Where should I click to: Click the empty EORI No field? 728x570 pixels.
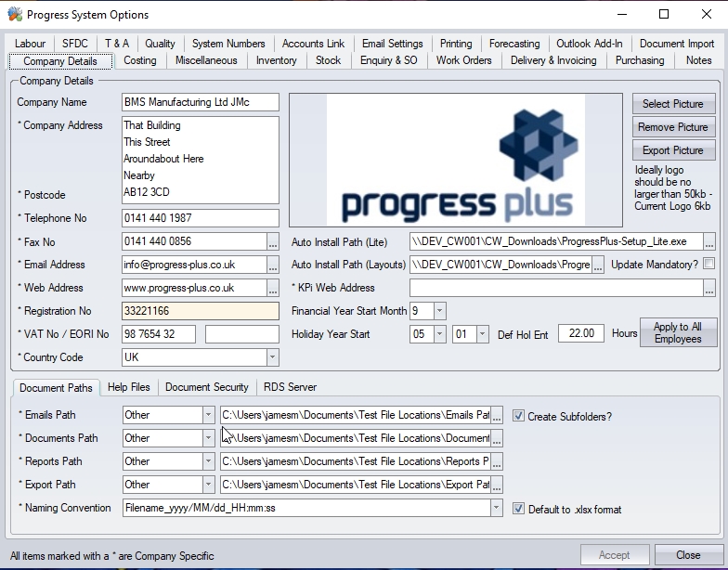[241, 334]
